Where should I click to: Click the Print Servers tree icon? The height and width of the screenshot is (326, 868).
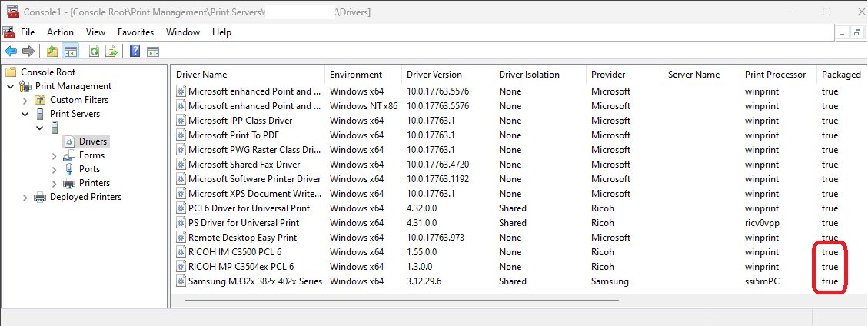40,114
